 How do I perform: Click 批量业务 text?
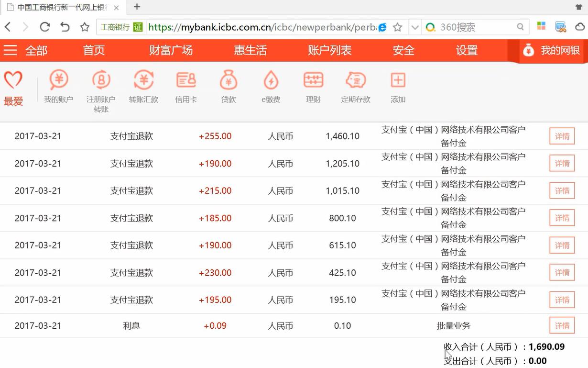click(453, 326)
